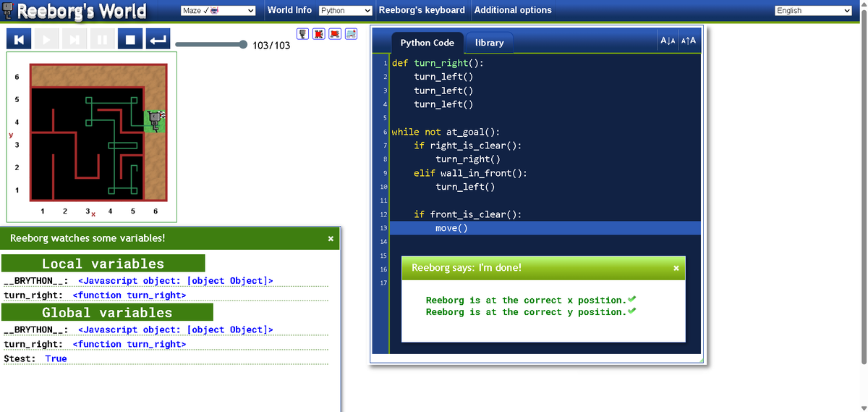868x412 pixels.
Task: Click the disabled step-forward button
Action: (73, 40)
